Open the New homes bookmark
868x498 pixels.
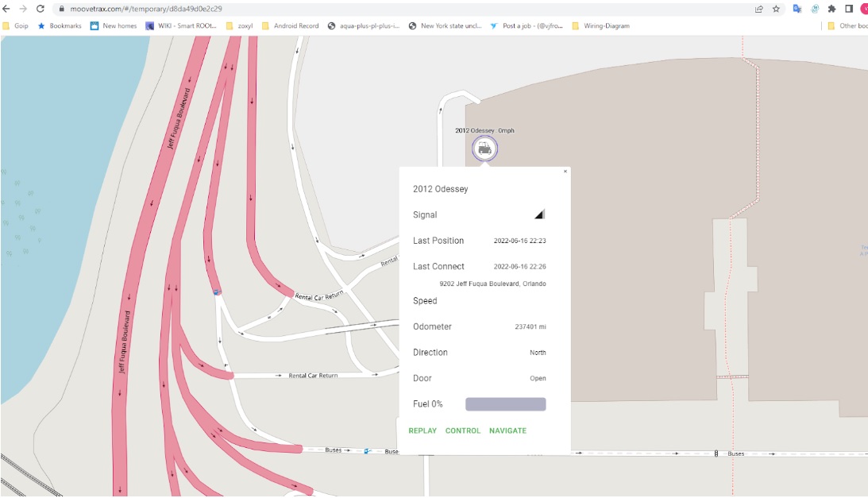pyautogui.click(x=114, y=25)
